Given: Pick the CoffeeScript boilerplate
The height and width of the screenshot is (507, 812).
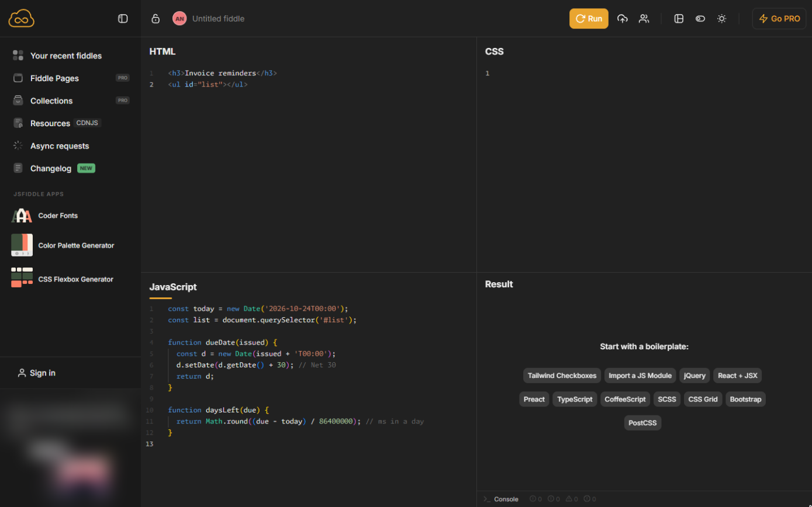Looking at the screenshot, I should (x=625, y=400).
